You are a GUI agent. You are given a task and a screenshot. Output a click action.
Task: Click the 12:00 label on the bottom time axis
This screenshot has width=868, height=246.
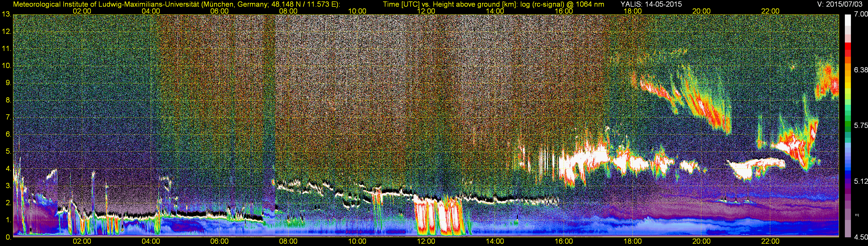426,241
